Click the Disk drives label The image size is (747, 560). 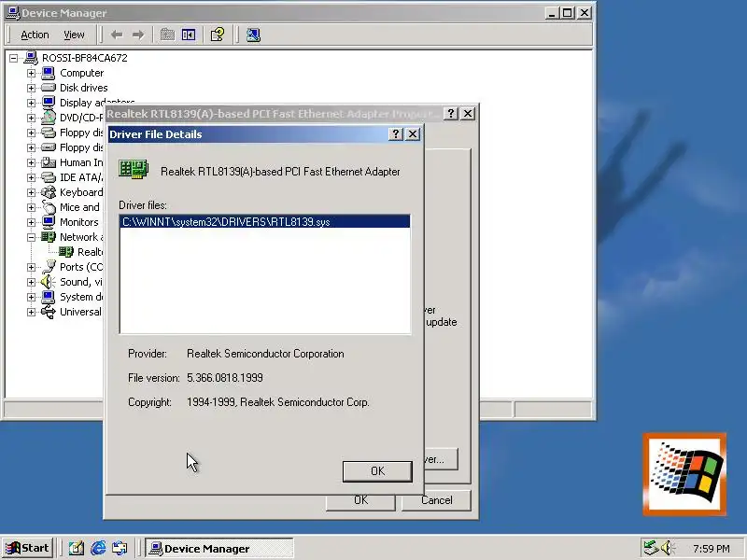84,88
